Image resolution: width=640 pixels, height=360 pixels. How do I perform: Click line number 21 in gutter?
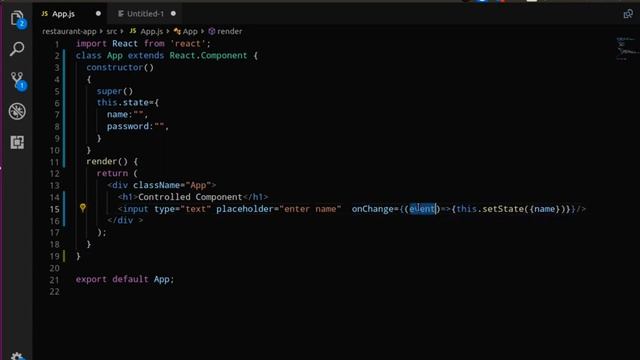click(55, 280)
